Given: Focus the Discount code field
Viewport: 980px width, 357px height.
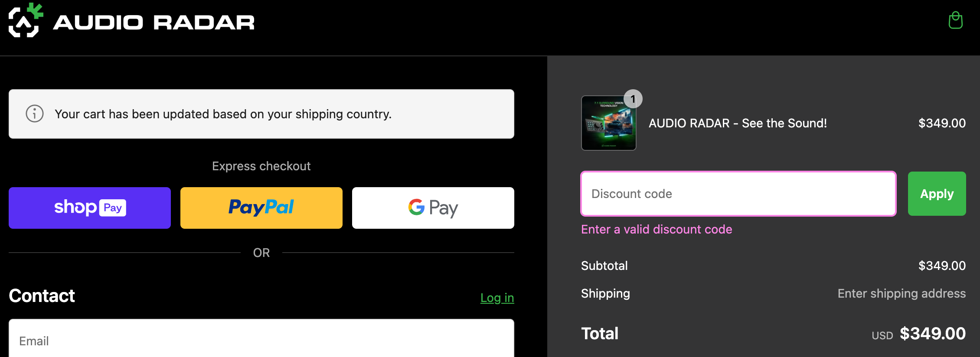Looking at the screenshot, I should point(738,194).
